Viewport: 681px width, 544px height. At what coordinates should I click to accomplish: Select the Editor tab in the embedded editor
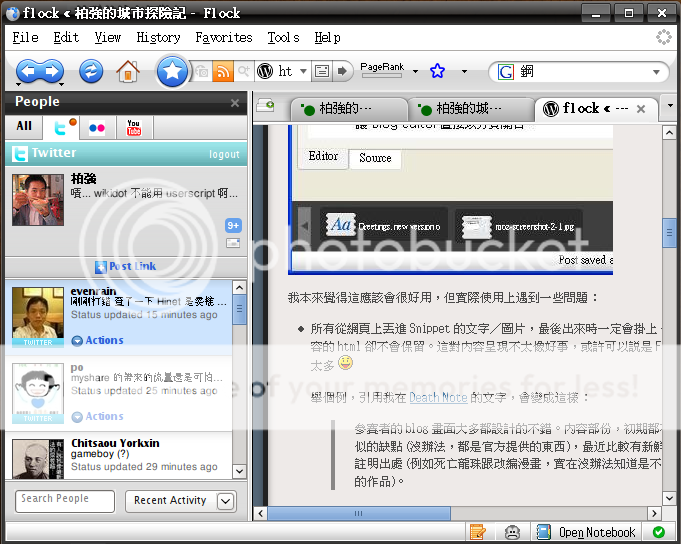[323, 156]
